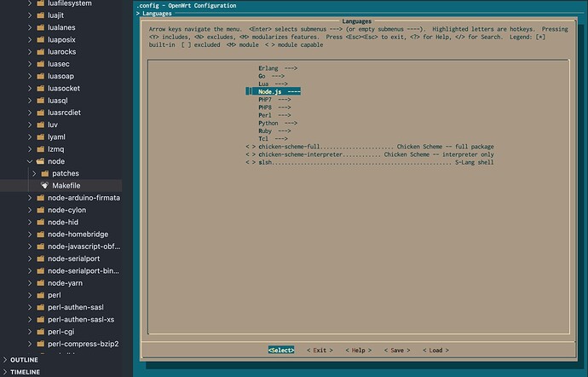Click the lualanes folder icon

[x=41, y=27]
